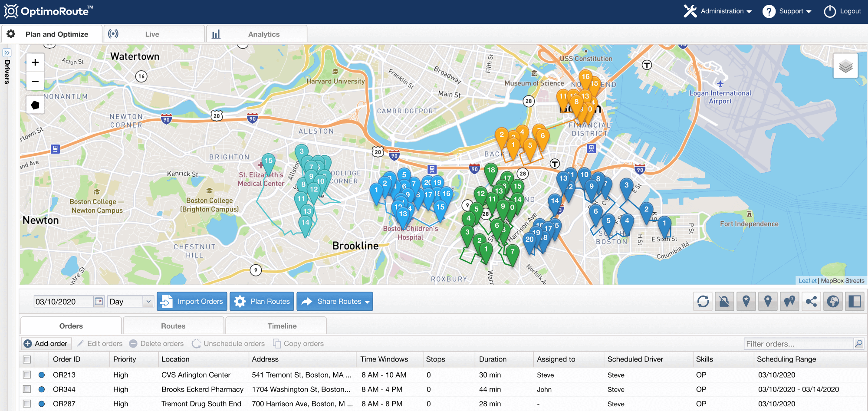Type in the Filter orders field
The height and width of the screenshot is (411, 868).
[x=799, y=343]
